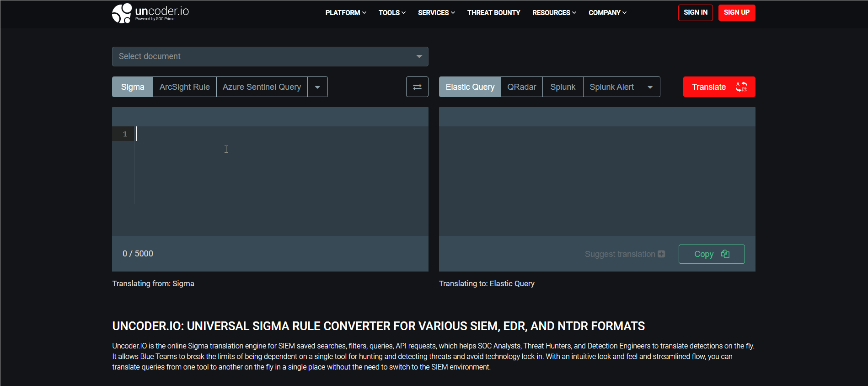Expand the Select document dropdown
Viewport: 868px width, 386px height.
[x=270, y=56]
